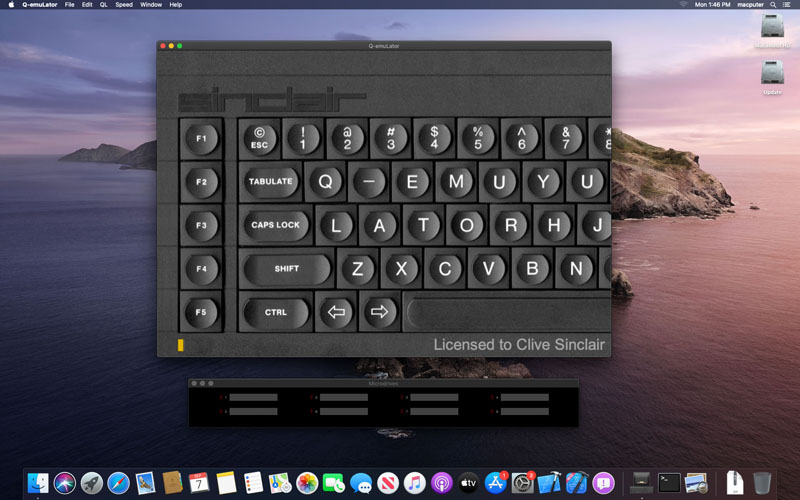
Task: Open App Store from the dock
Action: [x=495, y=483]
